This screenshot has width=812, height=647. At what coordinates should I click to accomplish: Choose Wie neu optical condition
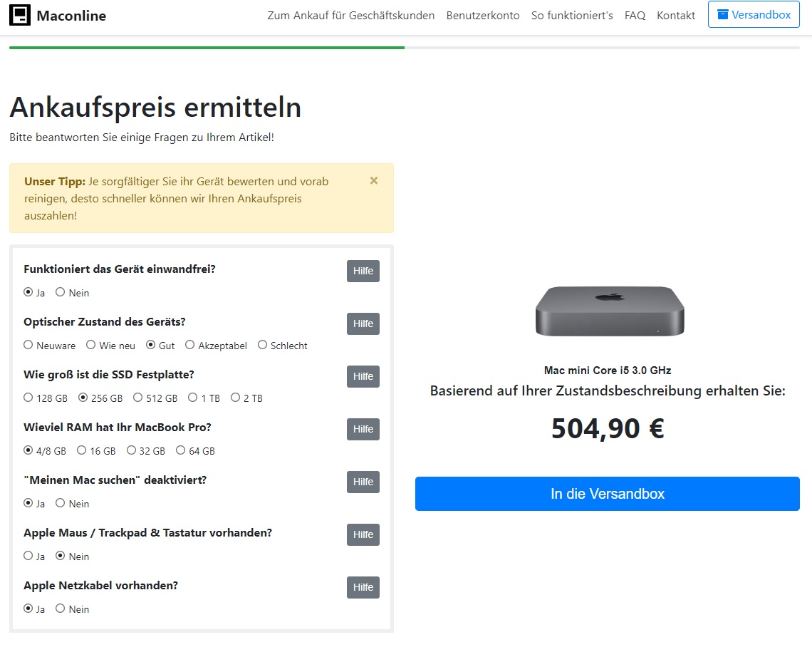point(91,345)
